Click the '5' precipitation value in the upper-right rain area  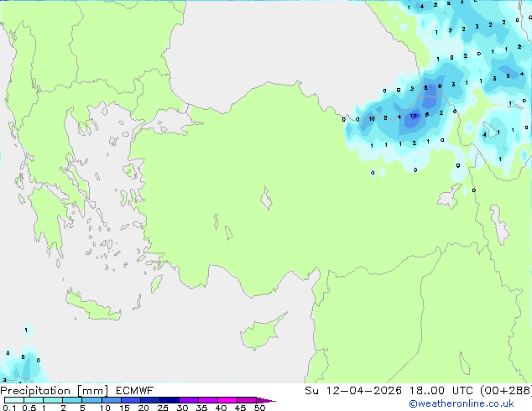tap(508, 76)
